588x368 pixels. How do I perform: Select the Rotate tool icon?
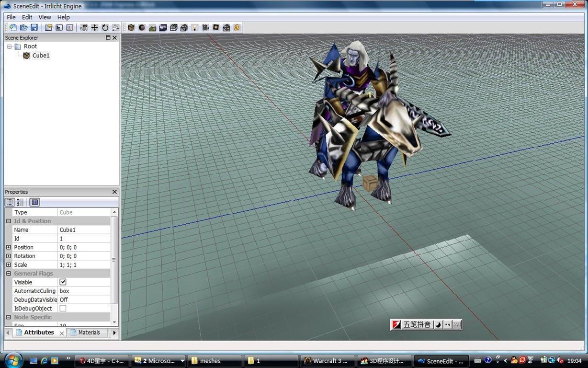click(x=105, y=28)
